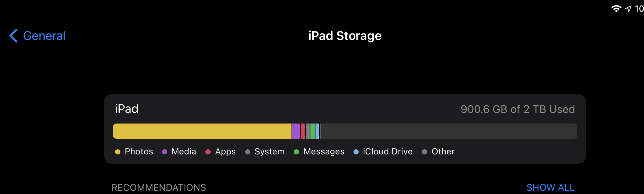
Task: Click the iCloud Drive legend label
Action: (x=388, y=151)
